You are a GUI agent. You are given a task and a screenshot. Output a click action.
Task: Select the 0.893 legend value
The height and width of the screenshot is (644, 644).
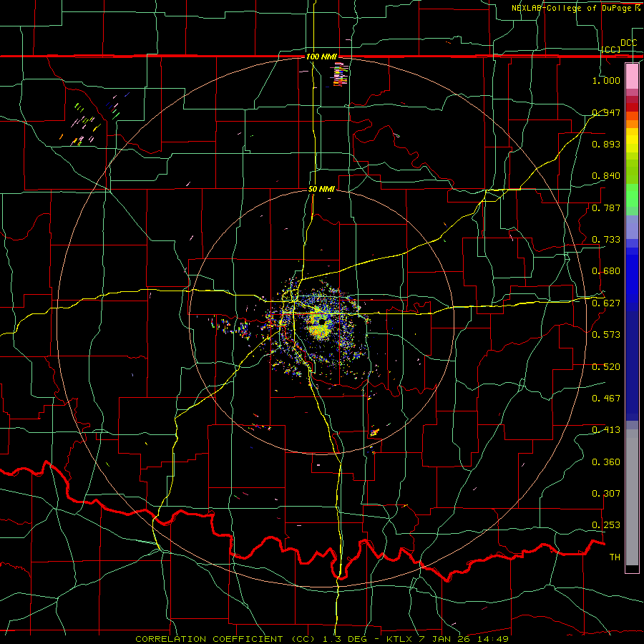606,144
